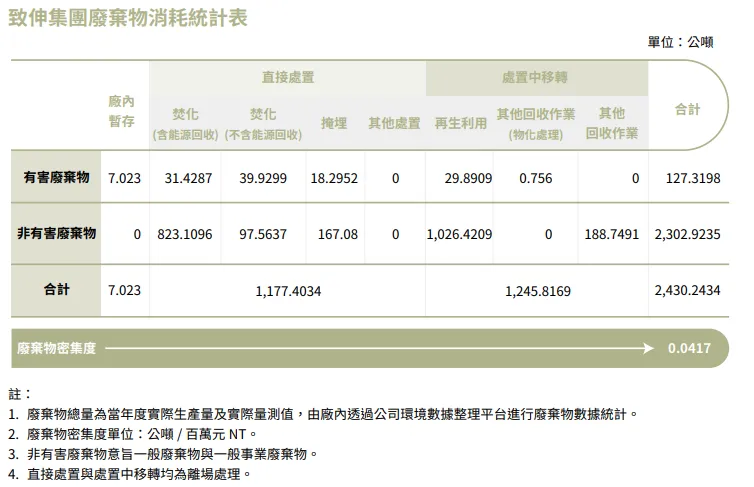Click the 廢棄物密集度 label in green bar
Image resolution: width=754 pixels, height=487 pixels.
(x=57, y=348)
